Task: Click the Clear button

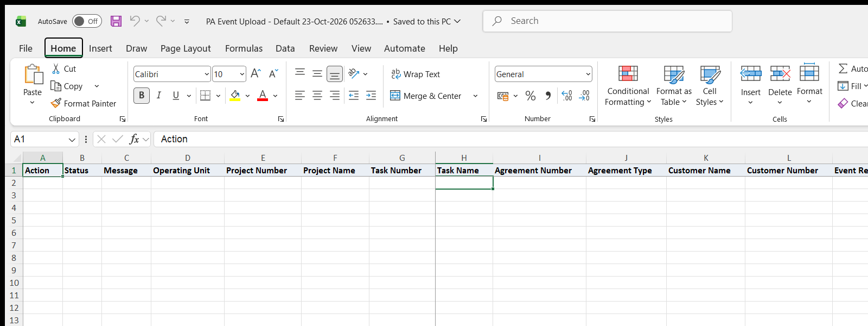Action: tap(852, 103)
